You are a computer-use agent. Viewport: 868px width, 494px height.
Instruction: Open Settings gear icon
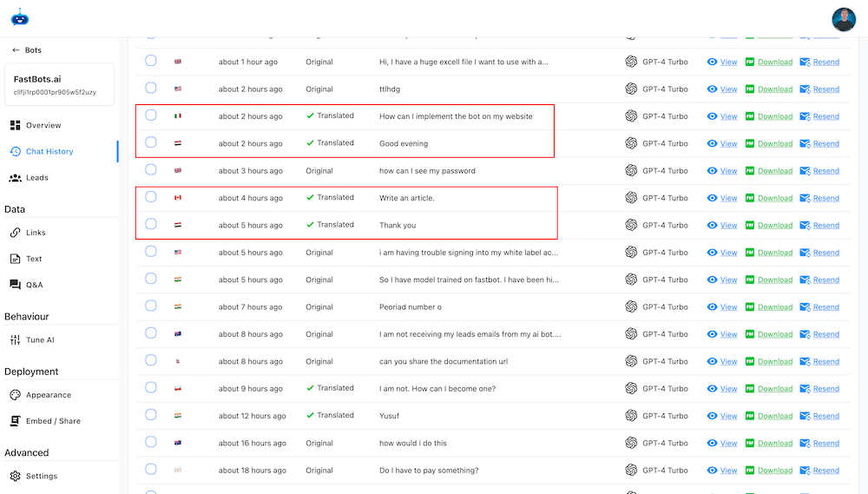point(16,476)
